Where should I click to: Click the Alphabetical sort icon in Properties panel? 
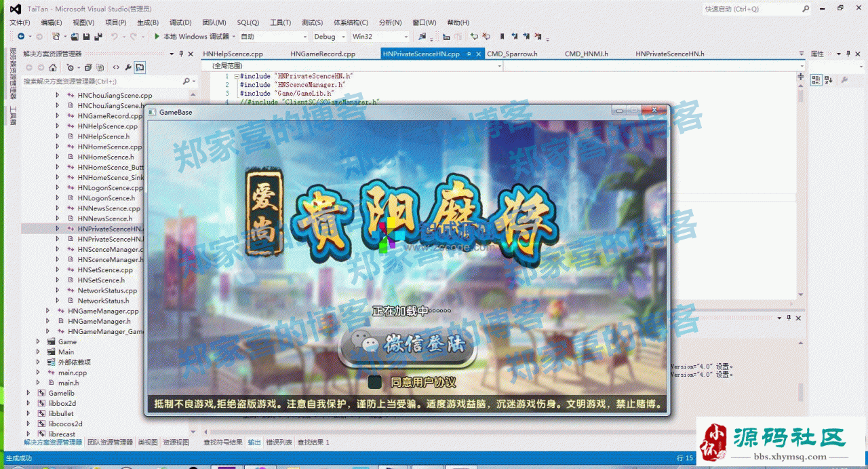pyautogui.click(x=829, y=79)
